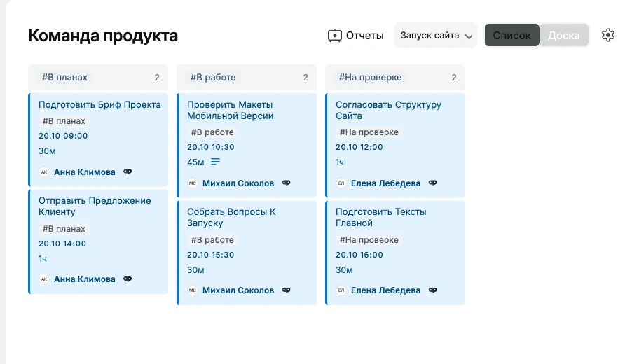639x364 pixels.
Task: Click 1ч duration on Отправить Предложение Клиенту card
Action: [43, 259]
